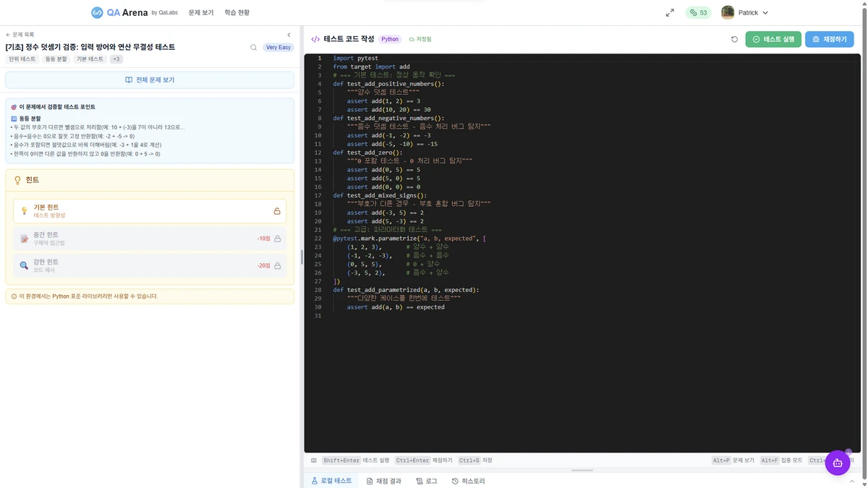The width and height of the screenshot is (868, 488).
Task: Click the search magnifier icon
Action: point(254,48)
